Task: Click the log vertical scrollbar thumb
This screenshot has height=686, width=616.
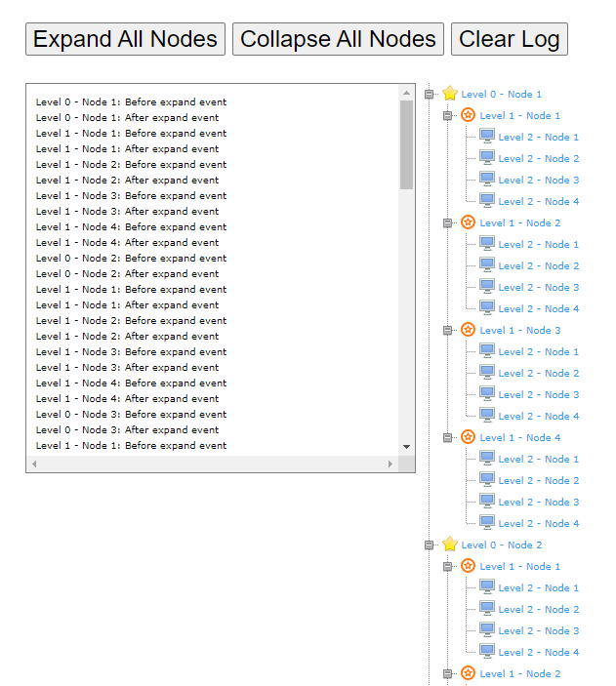Action: click(x=406, y=144)
